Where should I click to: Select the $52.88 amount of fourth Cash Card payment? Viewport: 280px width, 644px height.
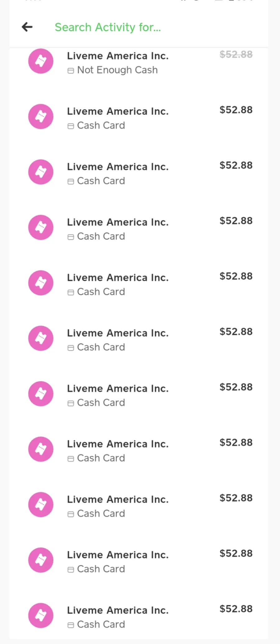(236, 276)
